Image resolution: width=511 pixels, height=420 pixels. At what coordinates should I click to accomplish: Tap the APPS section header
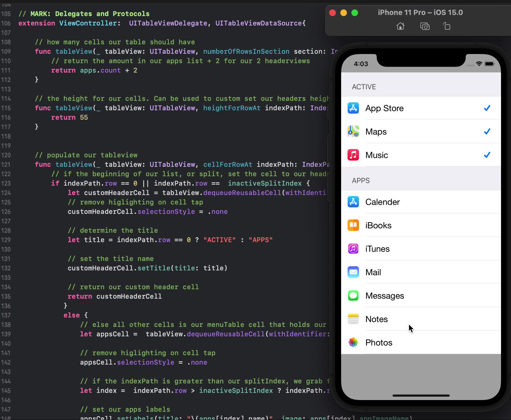[x=361, y=180]
